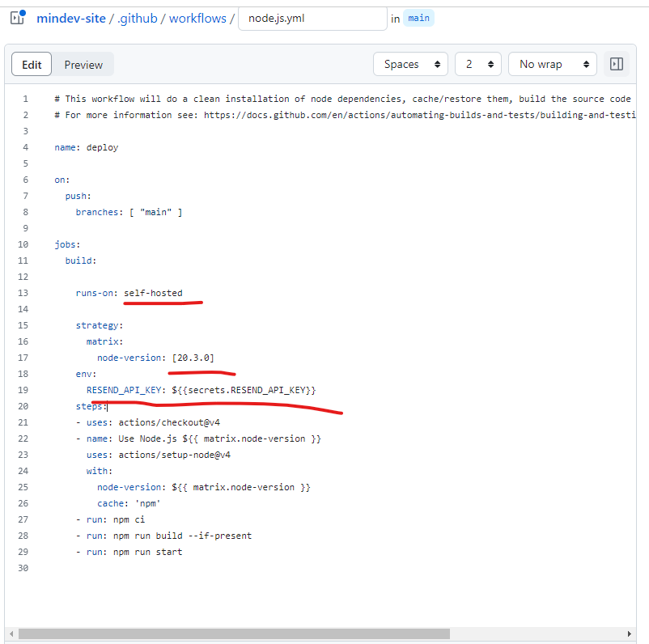Click the docs.github.com URL comment line
649x644 pixels.
coord(346,115)
